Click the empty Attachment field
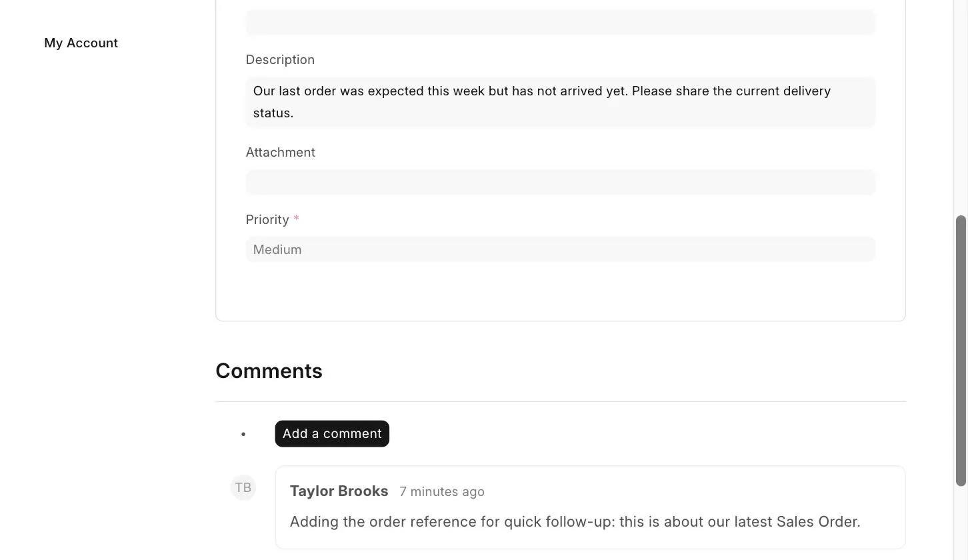The width and height of the screenshot is (968, 560). 560,182
